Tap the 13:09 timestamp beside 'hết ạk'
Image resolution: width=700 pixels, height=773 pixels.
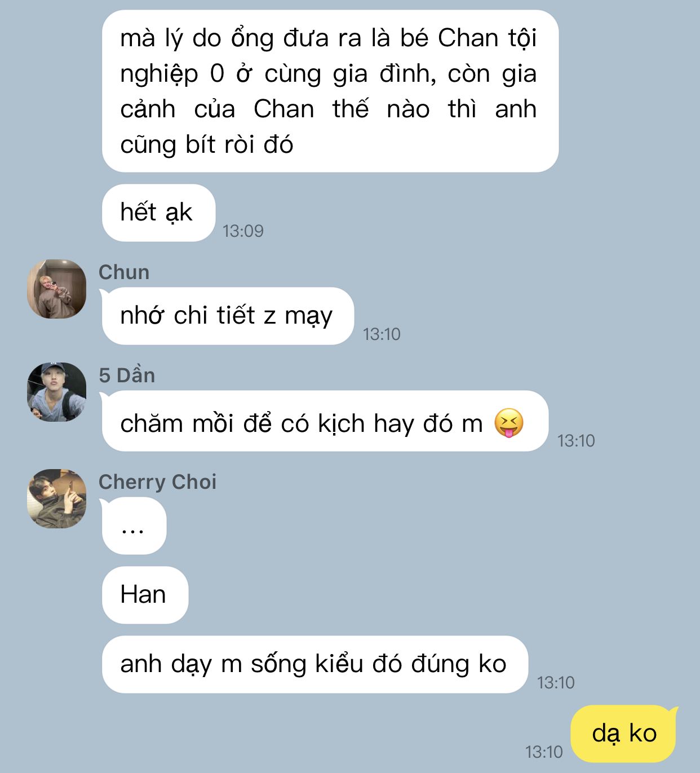click(x=243, y=231)
